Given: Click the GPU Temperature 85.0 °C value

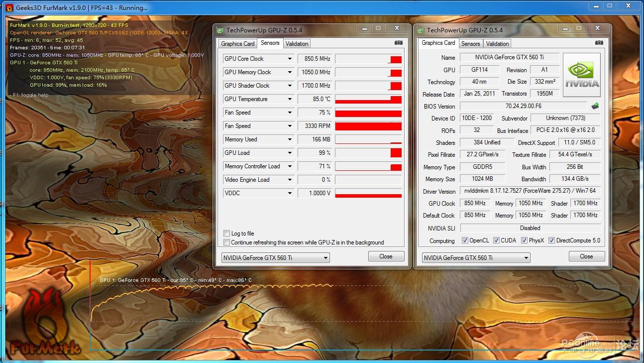Looking at the screenshot, I should coord(315,99).
